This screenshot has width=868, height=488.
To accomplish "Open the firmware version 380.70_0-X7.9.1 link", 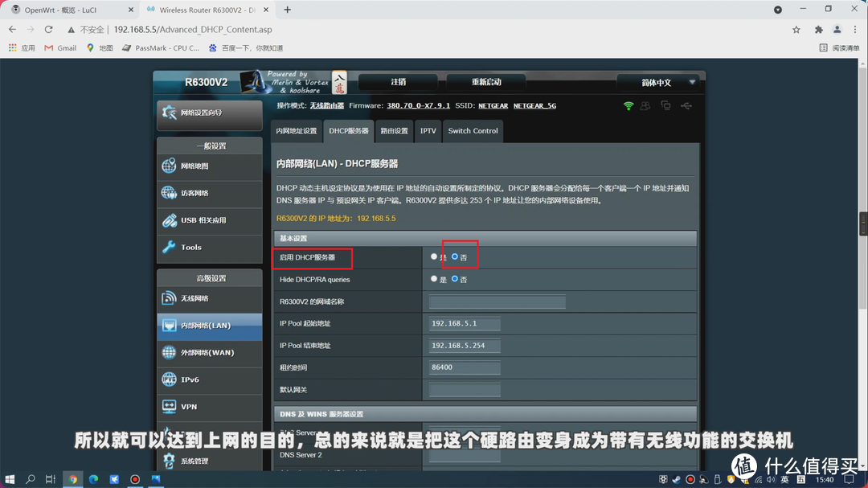I will point(418,106).
